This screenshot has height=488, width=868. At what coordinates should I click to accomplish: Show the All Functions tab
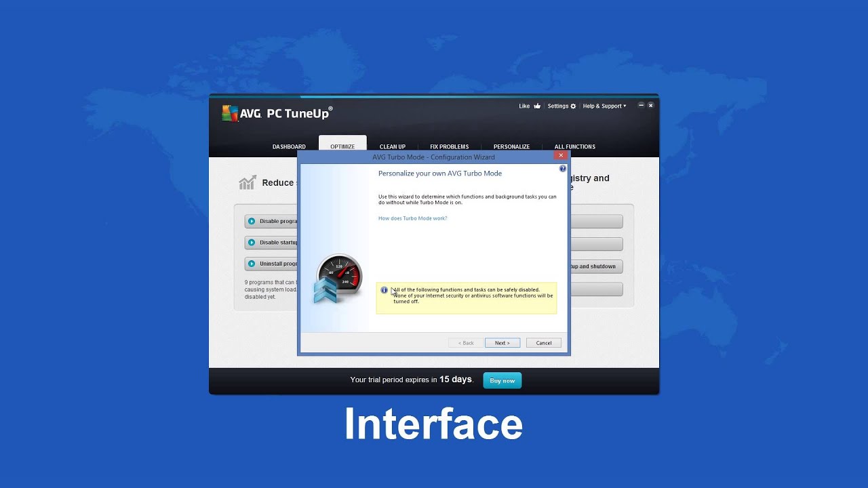pyautogui.click(x=575, y=146)
